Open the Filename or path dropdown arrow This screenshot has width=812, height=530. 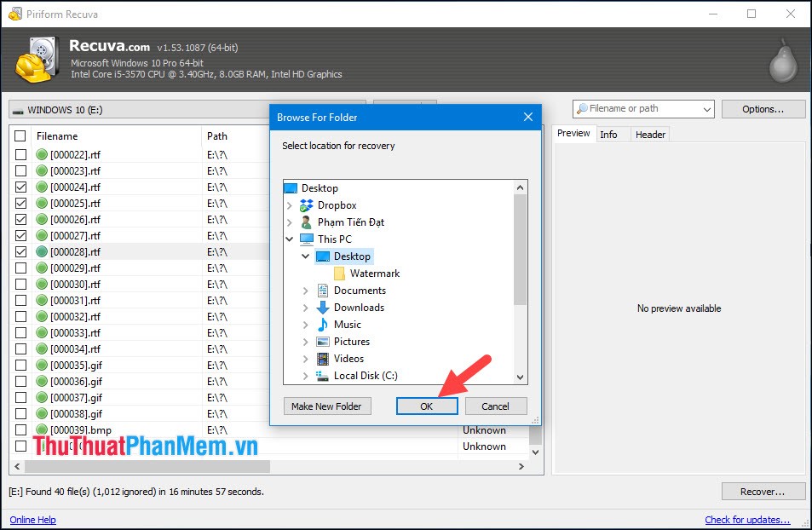[x=707, y=109]
